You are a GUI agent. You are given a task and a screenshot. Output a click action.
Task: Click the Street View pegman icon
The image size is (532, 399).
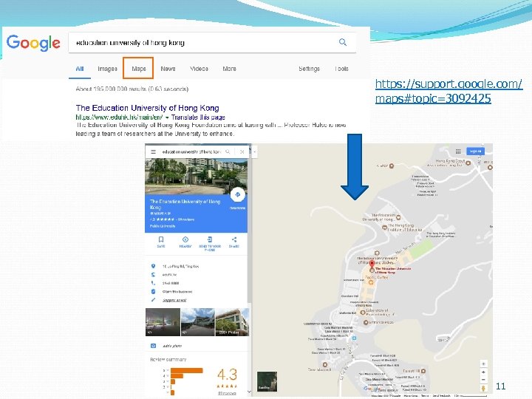tap(483, 388)
